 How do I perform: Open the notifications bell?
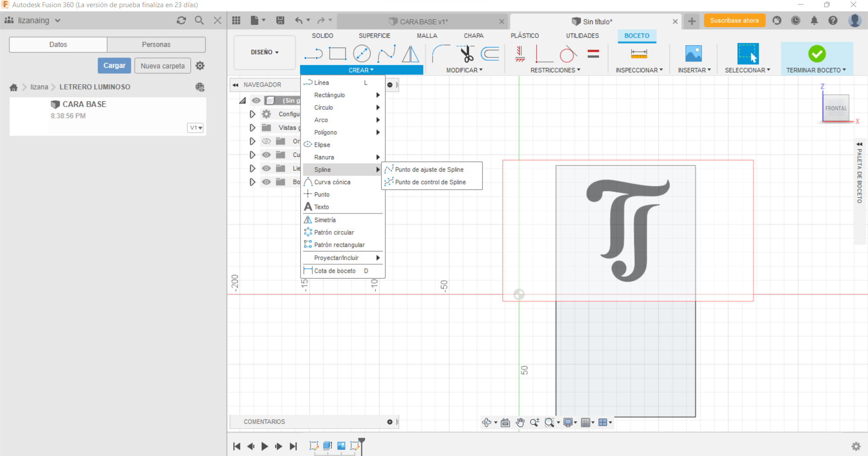814,20
